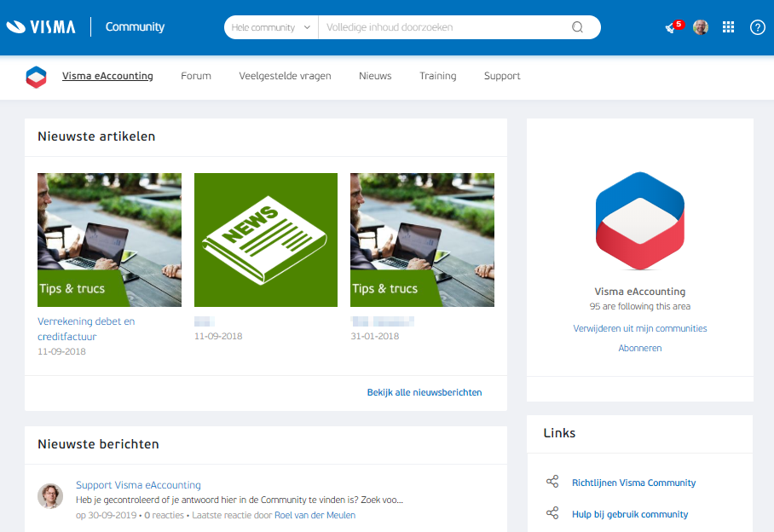Open the user profile avatar menu

coord(701,27)
